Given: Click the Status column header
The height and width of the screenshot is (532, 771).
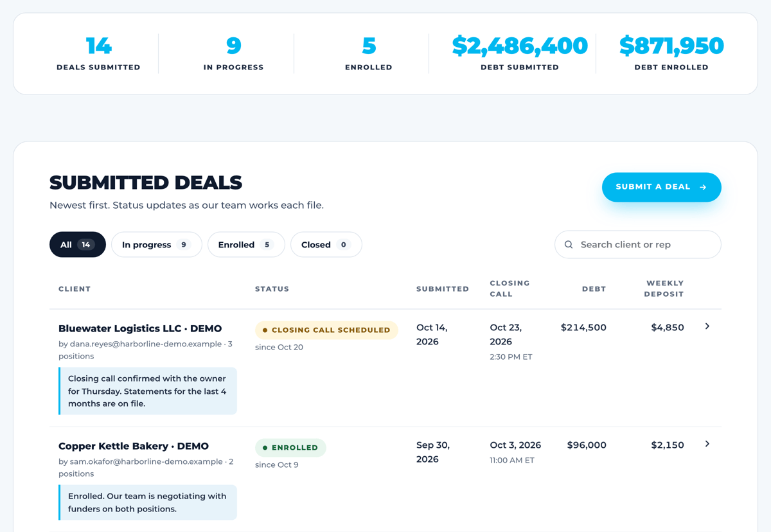Looking at the screenshot, I should [x=272, y=289].
